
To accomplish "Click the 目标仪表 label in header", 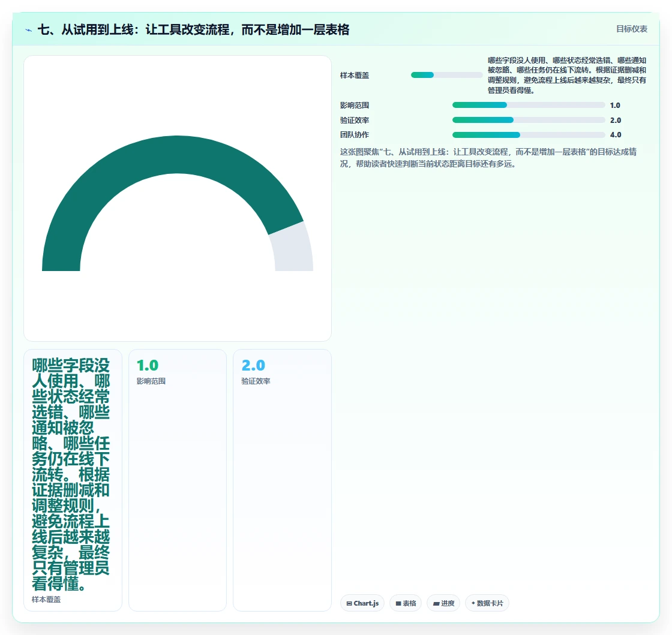I will click(632, 29).
